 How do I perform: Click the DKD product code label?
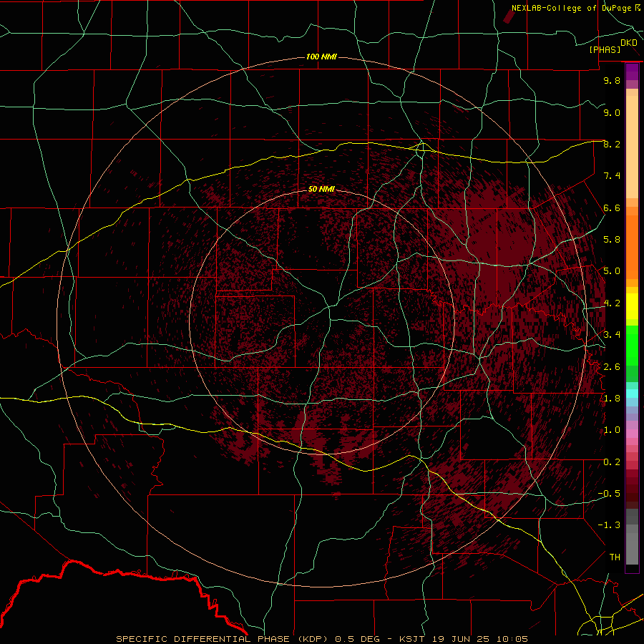tap(629, 43)
